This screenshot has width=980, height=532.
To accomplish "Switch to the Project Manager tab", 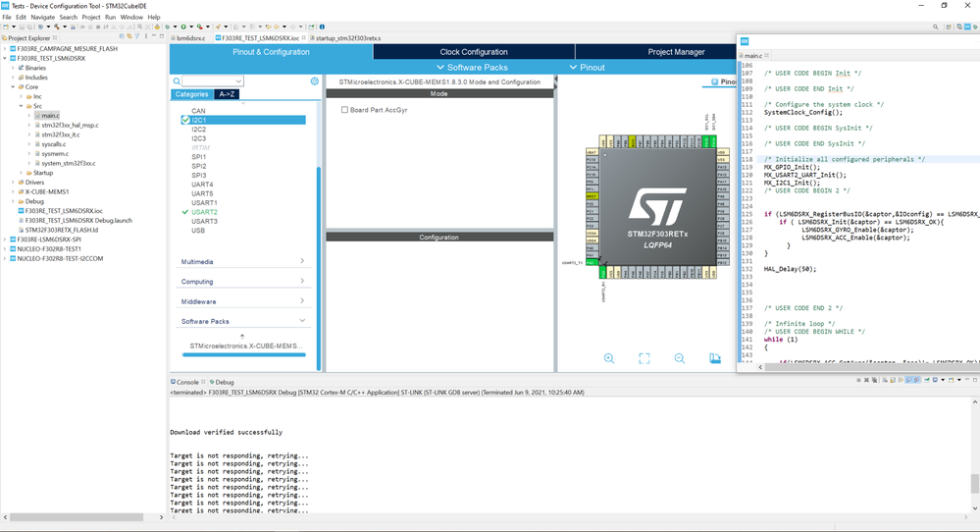I will tap(676, 52).
